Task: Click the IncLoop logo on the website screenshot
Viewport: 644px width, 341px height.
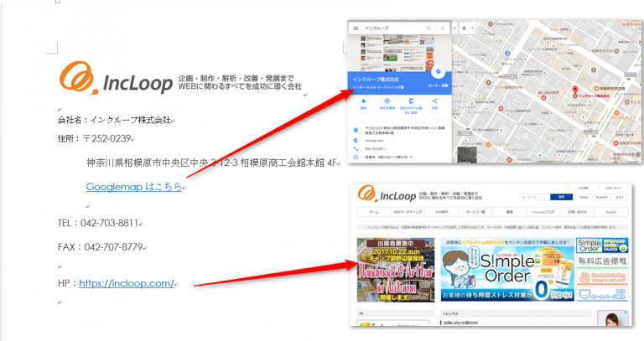Action: tap(387, 194)
